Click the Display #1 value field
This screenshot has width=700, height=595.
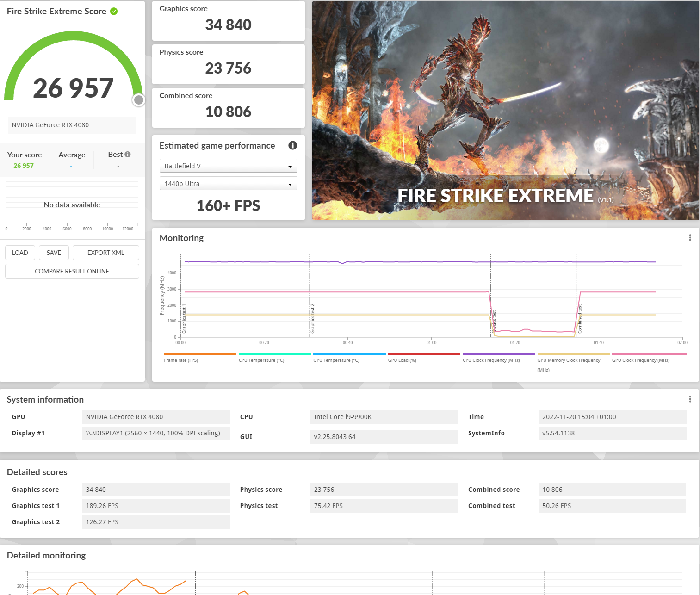click(156, 433)
